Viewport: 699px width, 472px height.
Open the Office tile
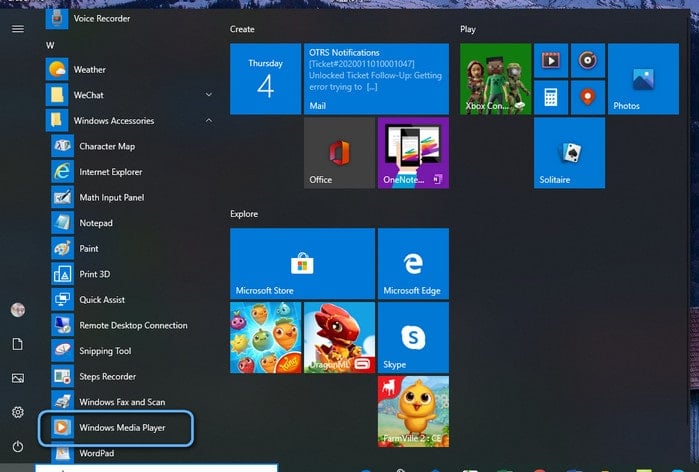(x=339, y=153)
